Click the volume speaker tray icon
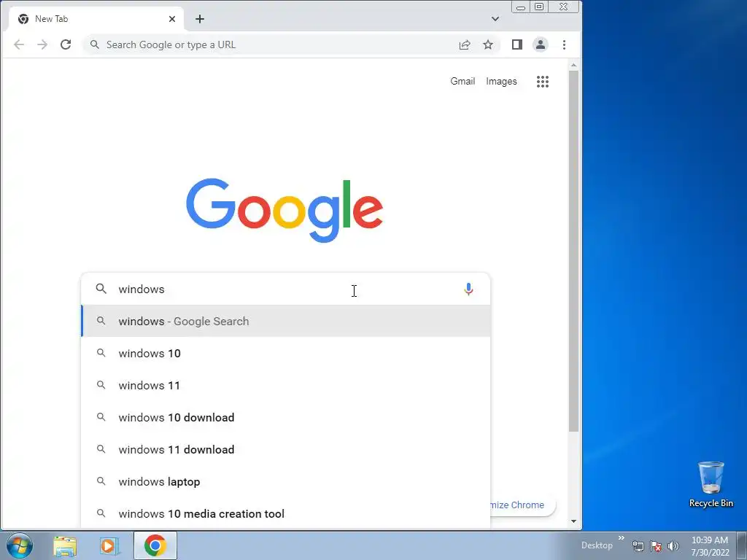Image resolution: width=747 pixels, height=560 pixels. (673, 546)
